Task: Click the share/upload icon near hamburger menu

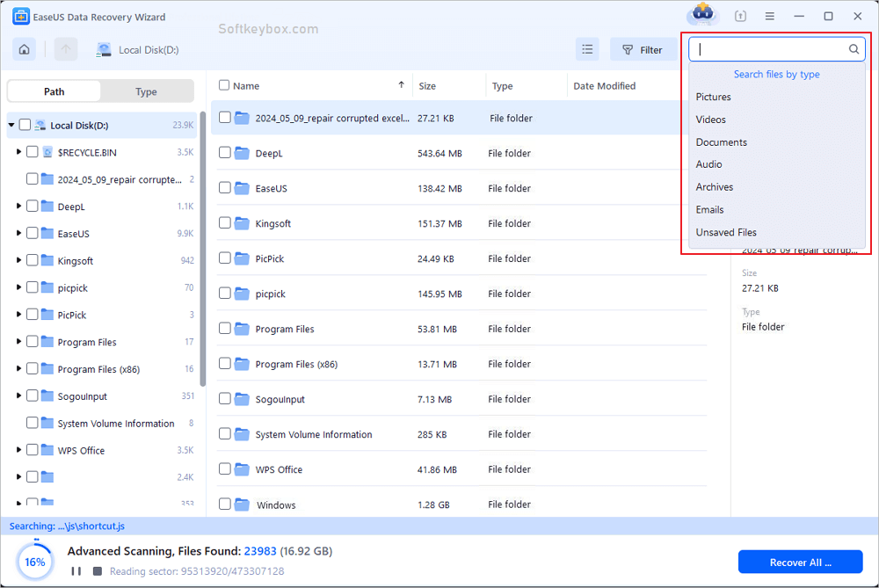Action: click(739, 15)
